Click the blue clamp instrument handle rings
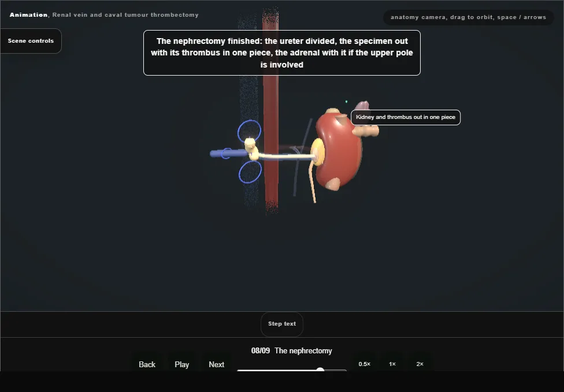564x392 pixels. coord(249,151)
